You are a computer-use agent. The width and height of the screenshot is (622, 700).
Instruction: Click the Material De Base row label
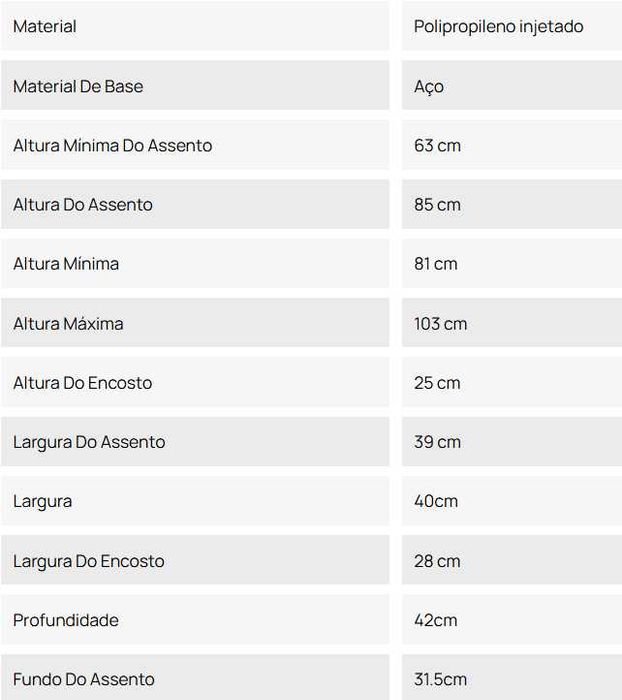tap(78, 86)
